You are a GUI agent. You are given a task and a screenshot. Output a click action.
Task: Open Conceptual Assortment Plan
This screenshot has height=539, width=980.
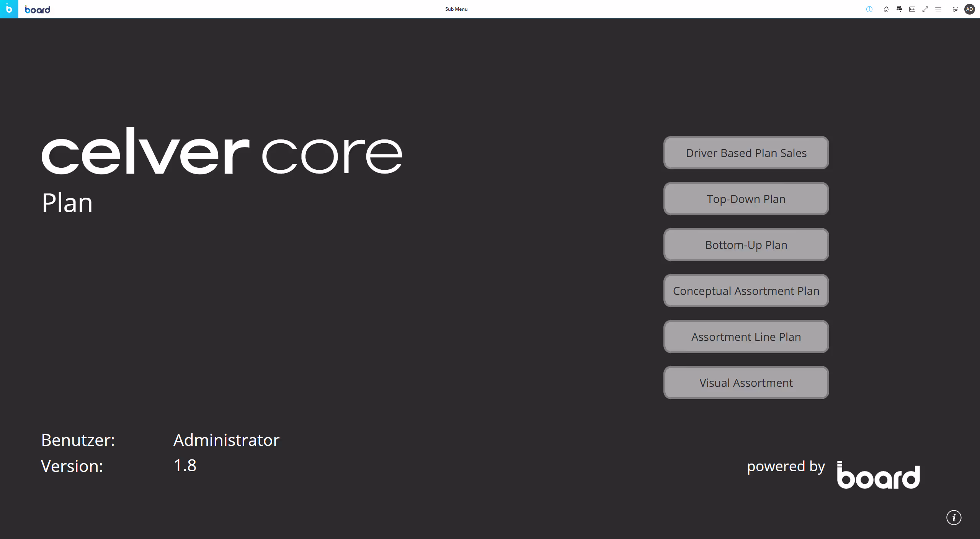coord(746,291)
